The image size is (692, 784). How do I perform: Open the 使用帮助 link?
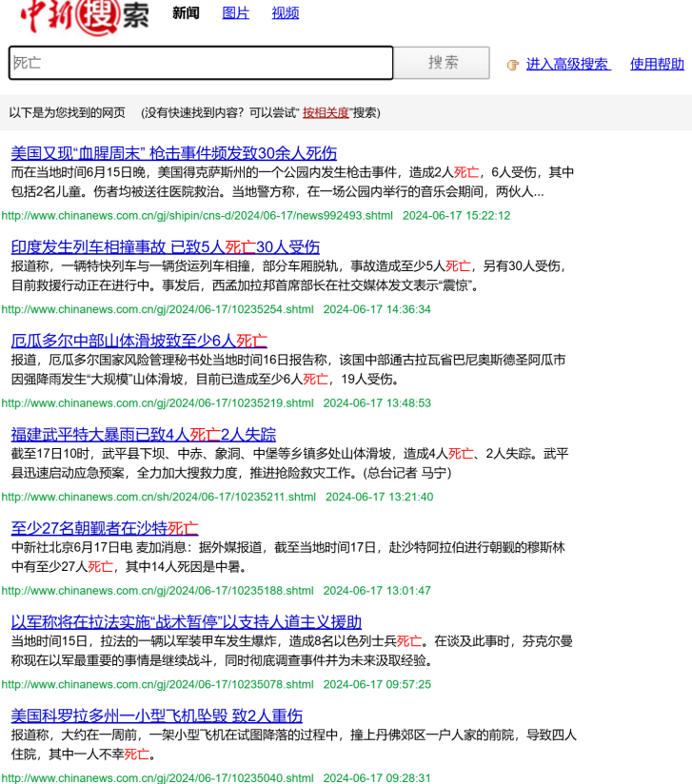pyautogui.click(x=657, y=64)
